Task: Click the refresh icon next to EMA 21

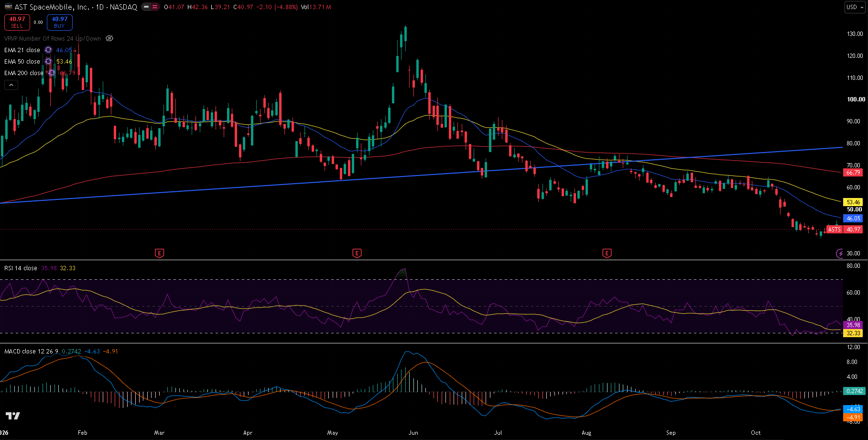Action: (48, 50)
